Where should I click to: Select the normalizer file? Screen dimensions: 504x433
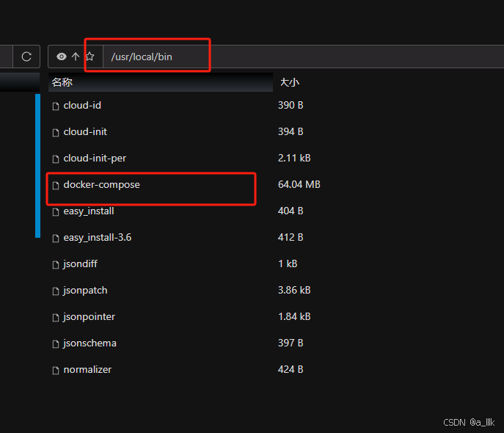87,370
